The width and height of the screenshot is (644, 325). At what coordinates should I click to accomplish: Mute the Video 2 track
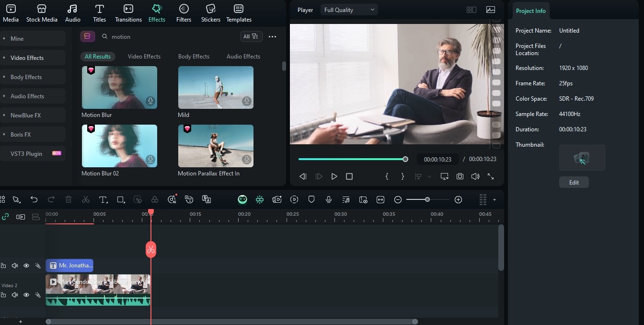[x=15, y=295]
